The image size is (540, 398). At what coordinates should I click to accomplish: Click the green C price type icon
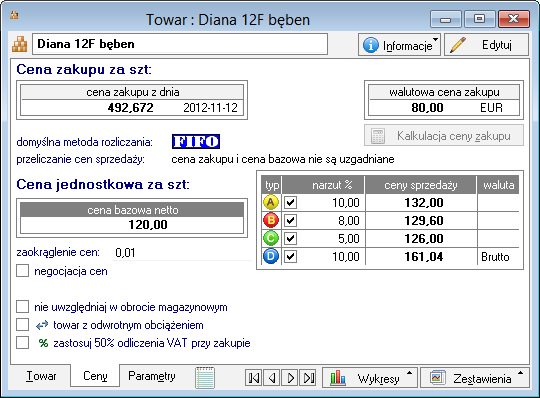click(271, 238)
